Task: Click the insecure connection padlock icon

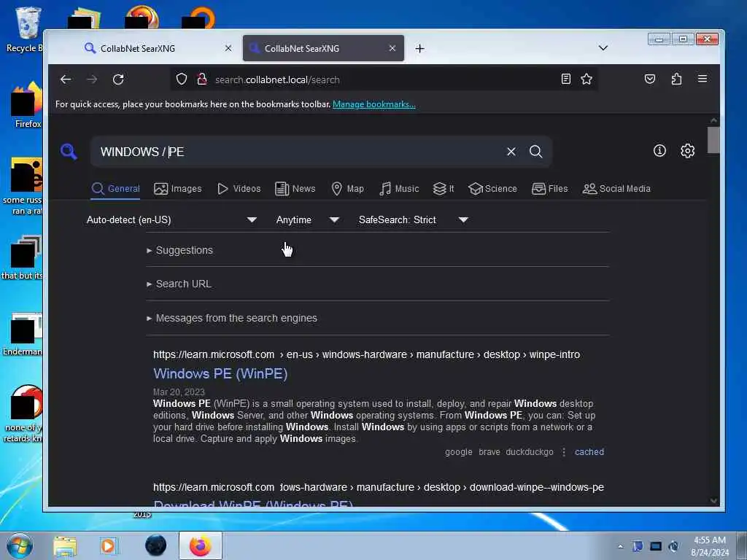Action: 202,79
